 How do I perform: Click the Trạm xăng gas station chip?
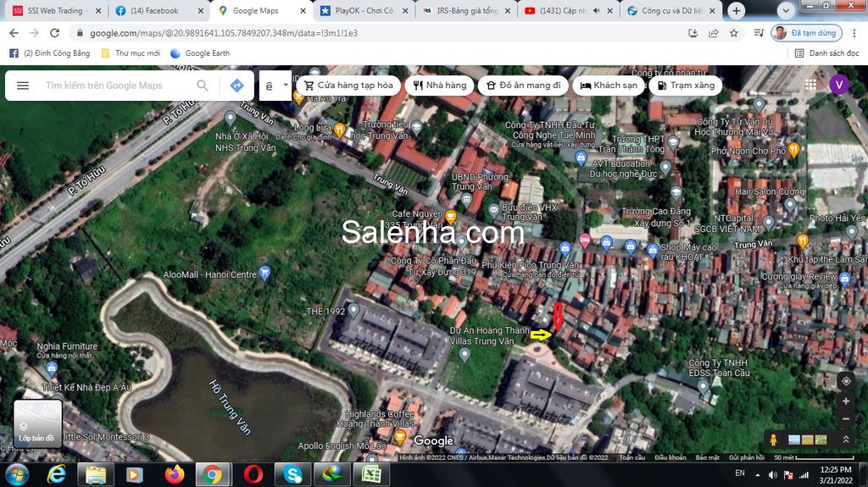click(x=685, y=86)
